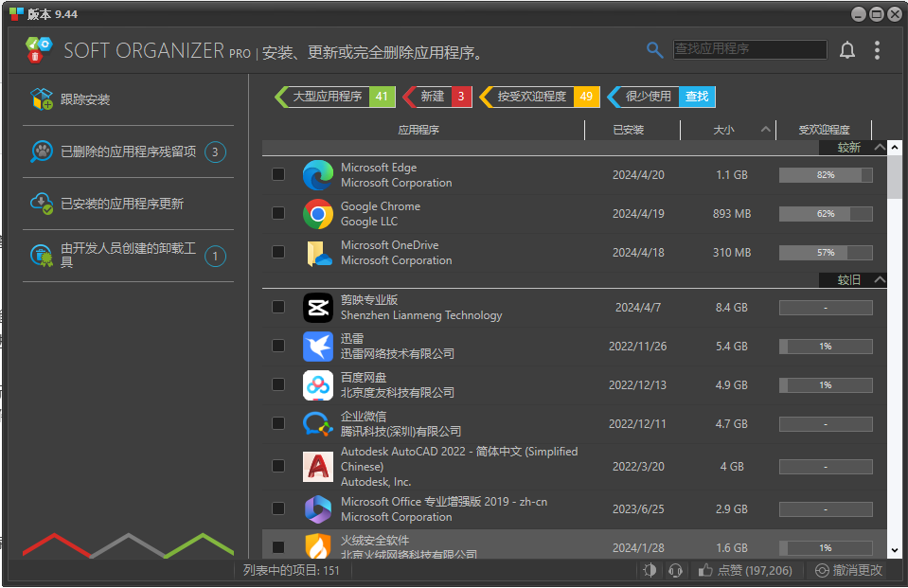This screenshot has width=908, height=588.
Task: Focus the 查找应用程序 search field
Action: [750, 49]
